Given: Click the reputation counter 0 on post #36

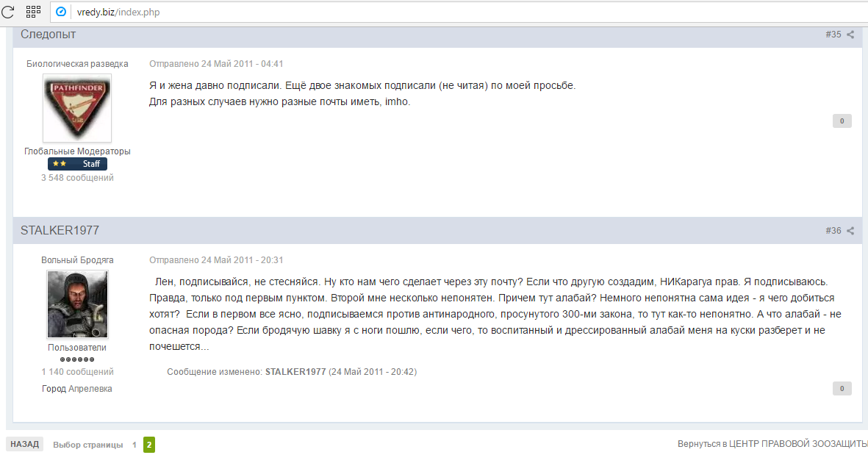Looking at the screenshot, I should (842, 389).
